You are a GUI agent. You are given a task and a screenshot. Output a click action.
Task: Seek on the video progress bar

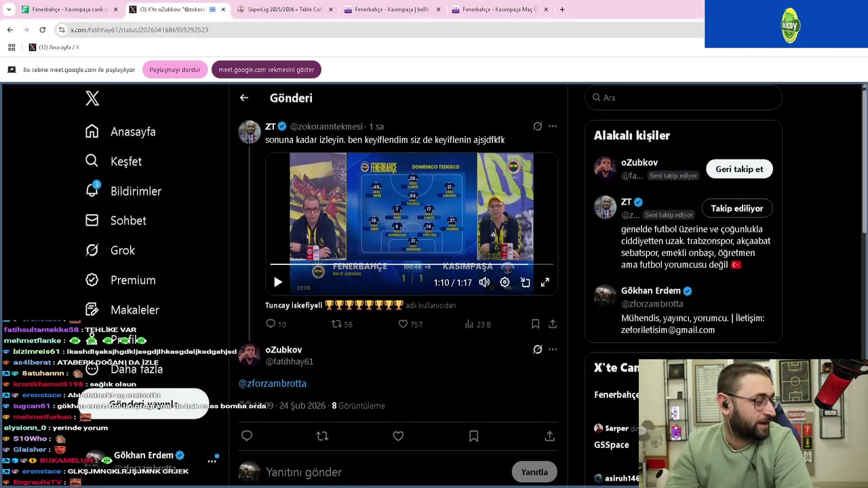pyautogui.click(x=412, y=264)
